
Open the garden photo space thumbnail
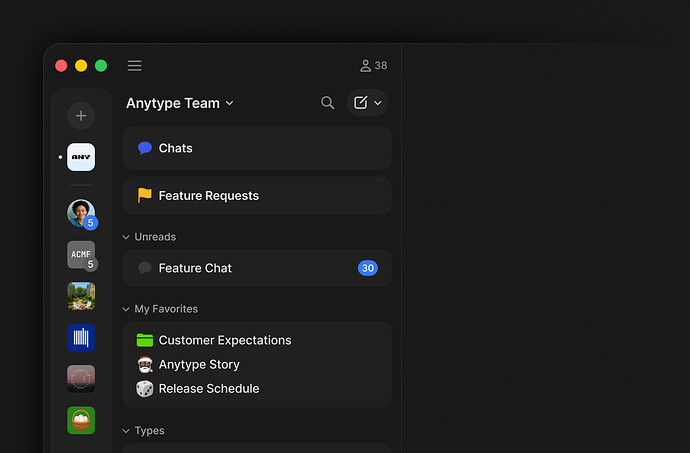(81, 296)
